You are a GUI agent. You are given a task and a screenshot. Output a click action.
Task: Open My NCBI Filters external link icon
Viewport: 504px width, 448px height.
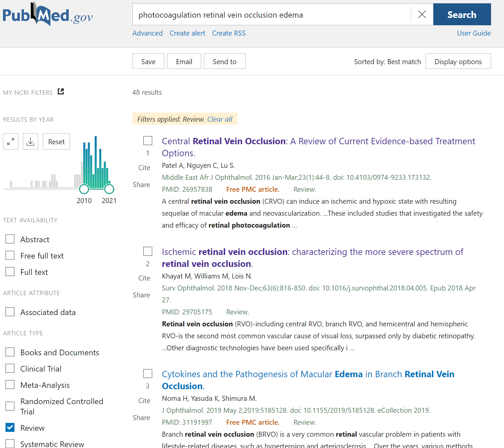click(x=61, y=91)
